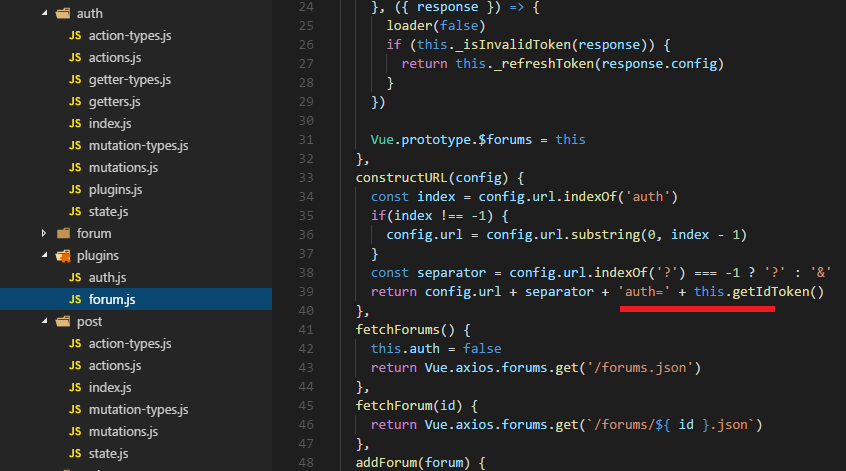Open index.js in auth folder
Viewport: 846px width, 471px height.
click(x=110, y=124)
